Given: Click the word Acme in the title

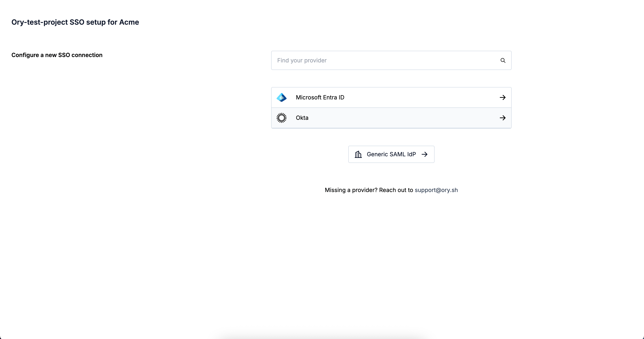Looking at the screenshot, I should pyautogui.click(x=129, y=22).
